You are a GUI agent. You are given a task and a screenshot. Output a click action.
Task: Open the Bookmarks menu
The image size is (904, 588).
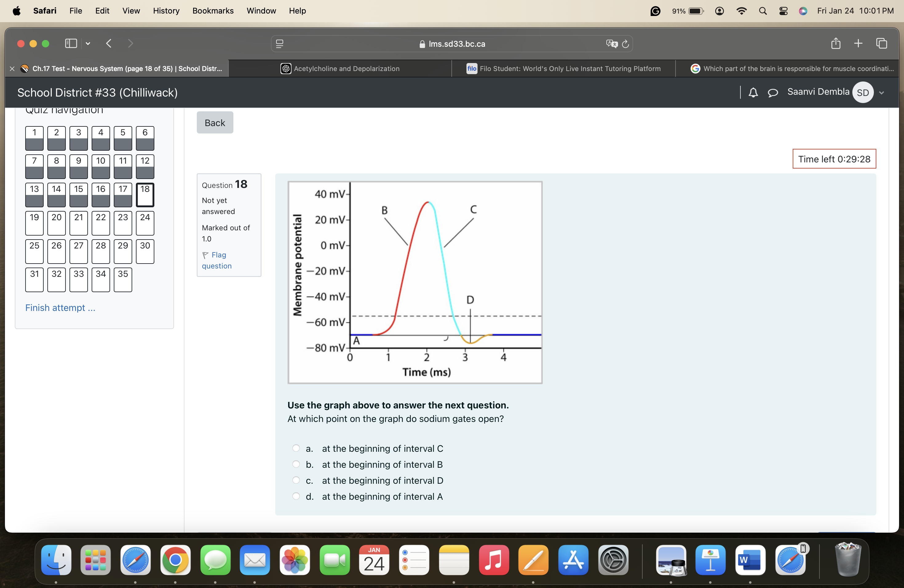tap(213, 11)
